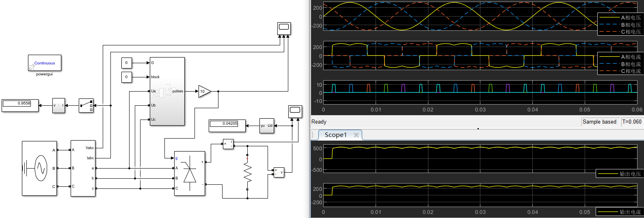Click the B相电压 legend entry
This screenshot has width=644, height=218.
point(620,25)
